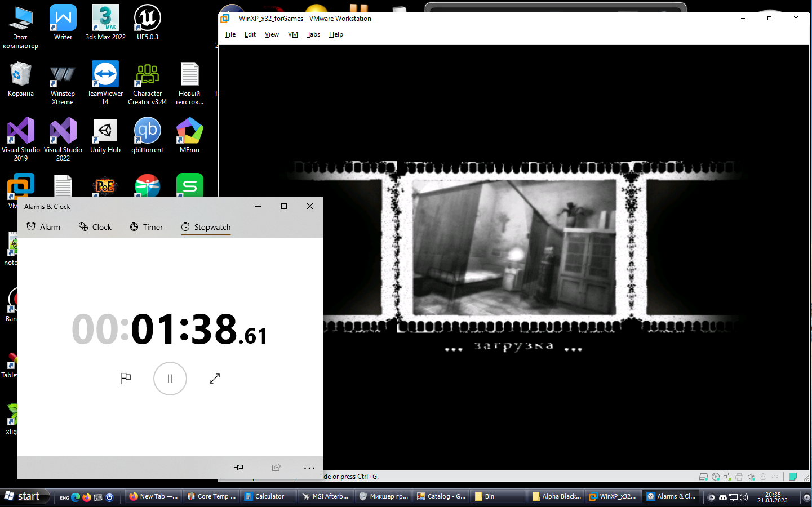Image resolution: width=812 pixels, height=507 pixels.
Task: Click the VMware sound device status icon
Action: tap(751, 477)
